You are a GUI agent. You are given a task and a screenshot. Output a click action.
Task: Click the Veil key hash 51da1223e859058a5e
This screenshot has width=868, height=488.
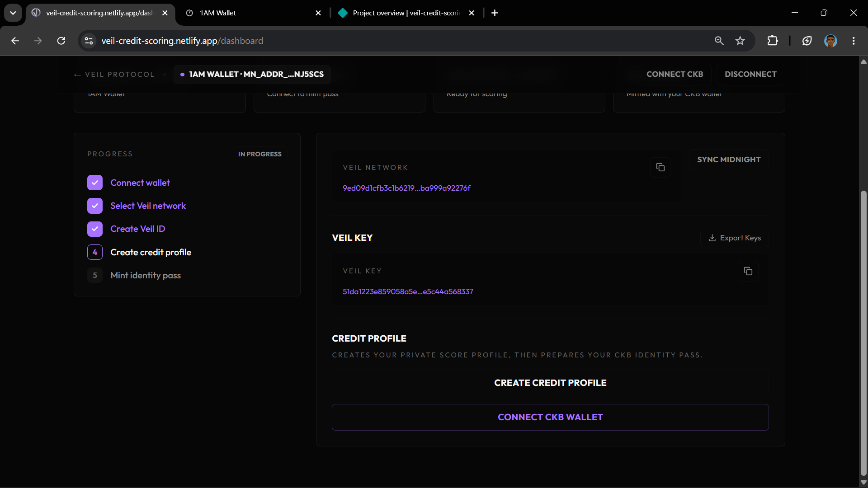click(408, 291)
